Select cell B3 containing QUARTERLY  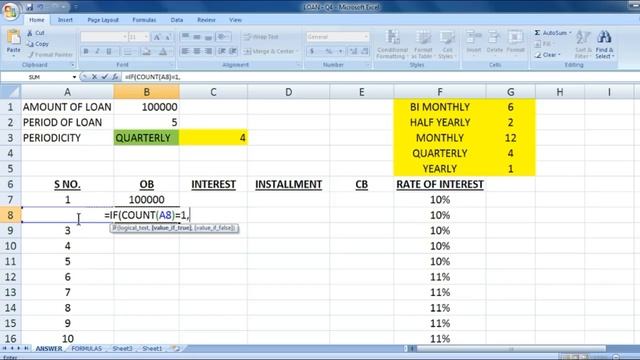pyautogui.click(x=147, y=138)
